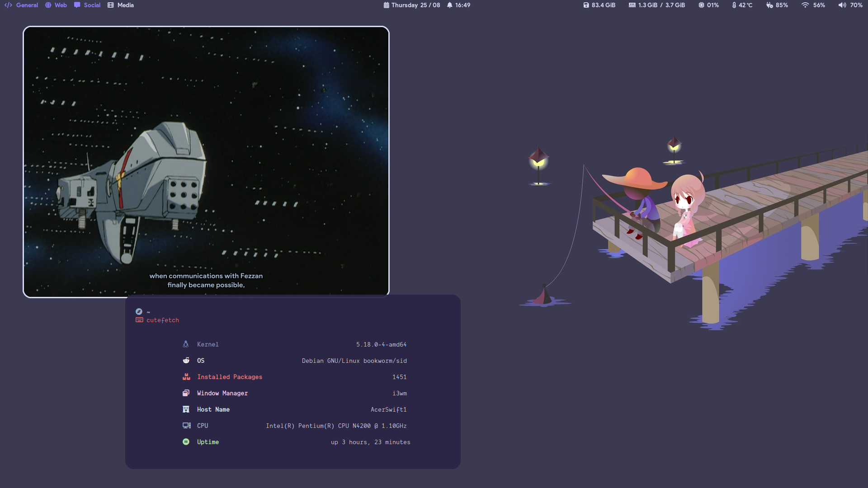Click the Wi-Fi signal icon
The height and width of the screenshot is (488, 868).
805,5
